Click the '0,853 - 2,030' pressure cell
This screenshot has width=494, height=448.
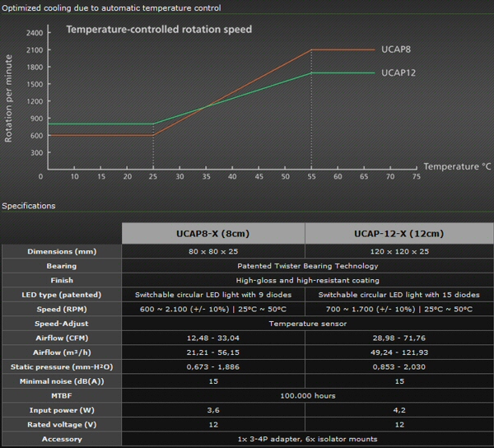click(x=399, y=367)
